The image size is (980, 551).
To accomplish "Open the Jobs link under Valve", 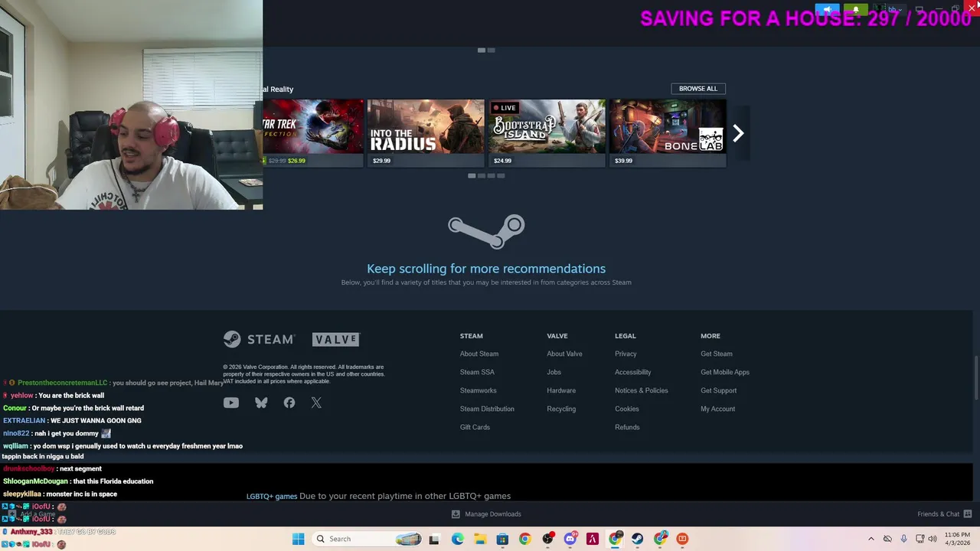I will pyautogui.click(x=554, y=372).
